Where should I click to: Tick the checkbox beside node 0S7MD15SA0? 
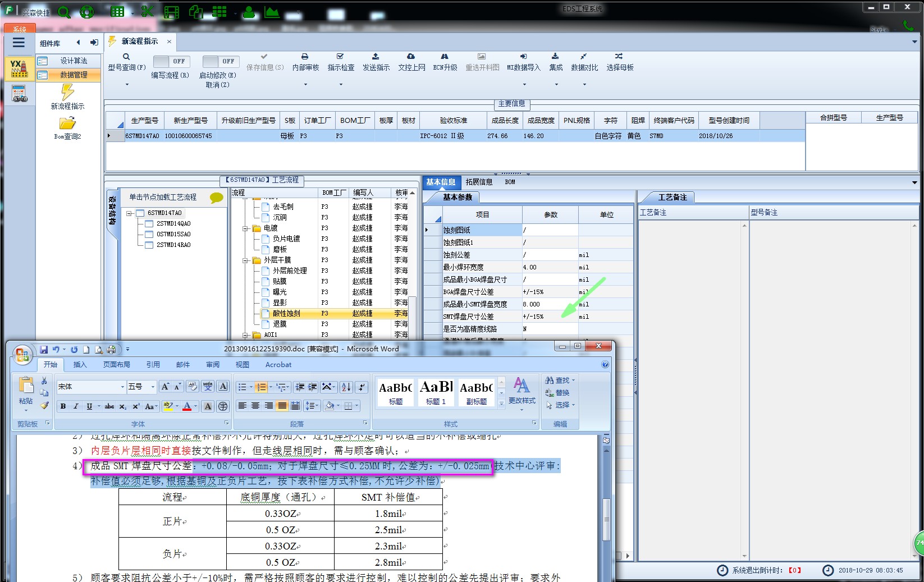(149, 234)
